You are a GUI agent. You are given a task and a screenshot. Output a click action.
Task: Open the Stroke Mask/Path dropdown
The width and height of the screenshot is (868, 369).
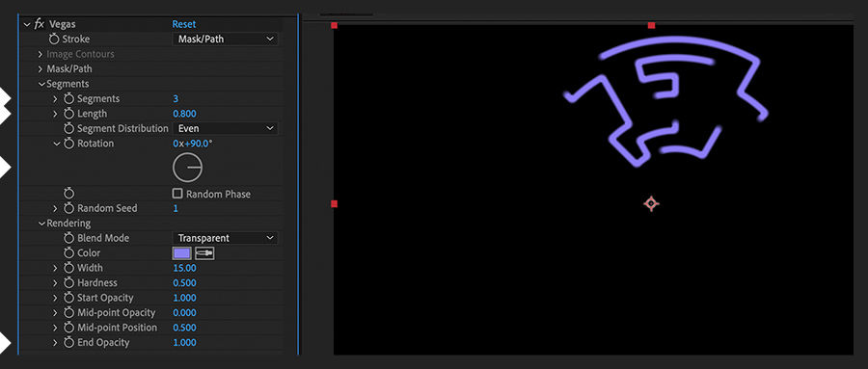[x=226, y=40]
